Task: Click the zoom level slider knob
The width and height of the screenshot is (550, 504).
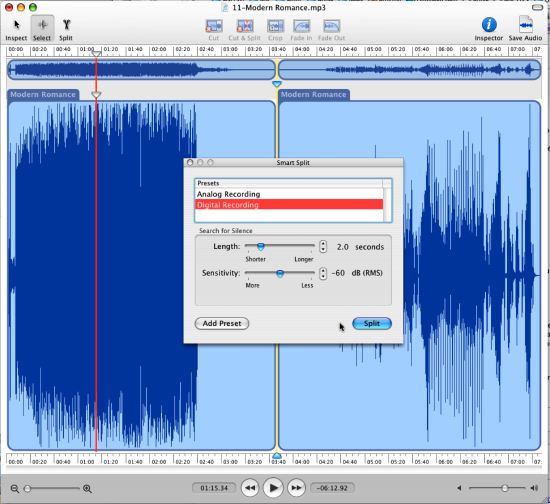Action: pos(27,488)
